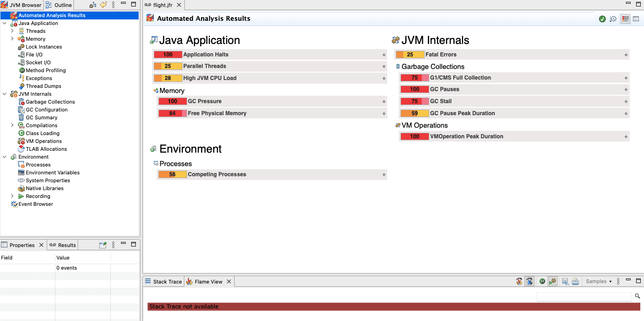Expand the Threads tree node
Viewport: 644px width, 321px height.
click(x=12, y=31)
